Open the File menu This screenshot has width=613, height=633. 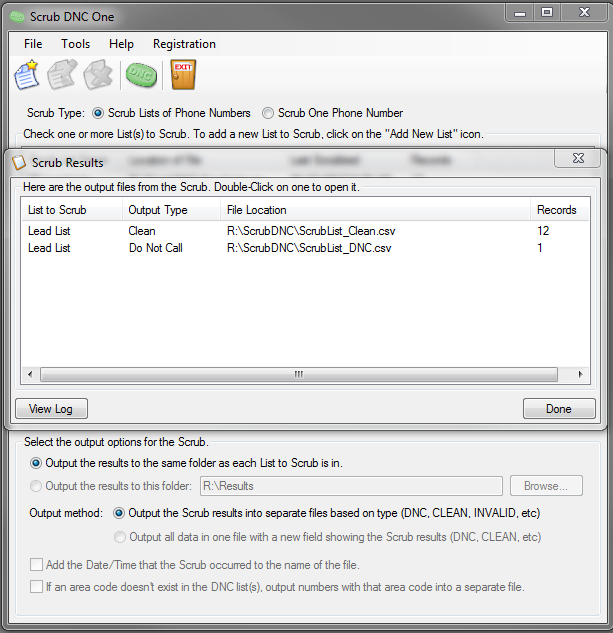click(33, 44)
